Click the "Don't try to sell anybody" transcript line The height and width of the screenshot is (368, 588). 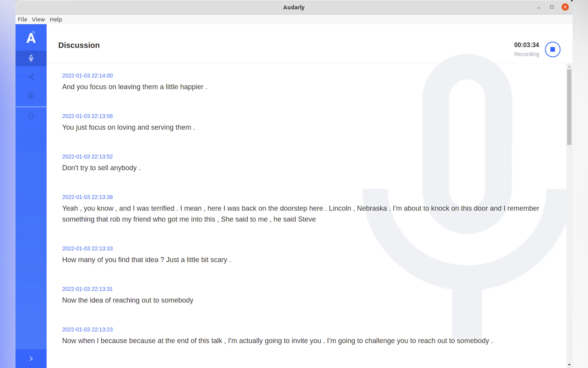pyautogui.click(x=101, y=168)
